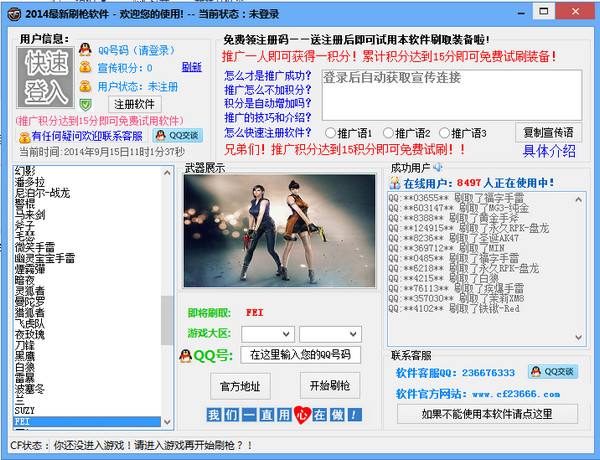Screen dimensions: 600x460
Task: Click the green shield icon beside 注册软件
Action: [85, 104]
